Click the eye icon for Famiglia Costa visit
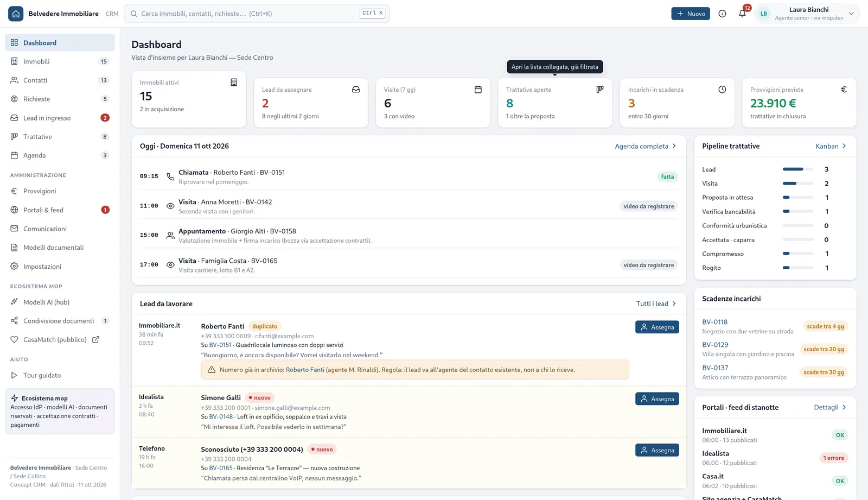 pos(170,265)
